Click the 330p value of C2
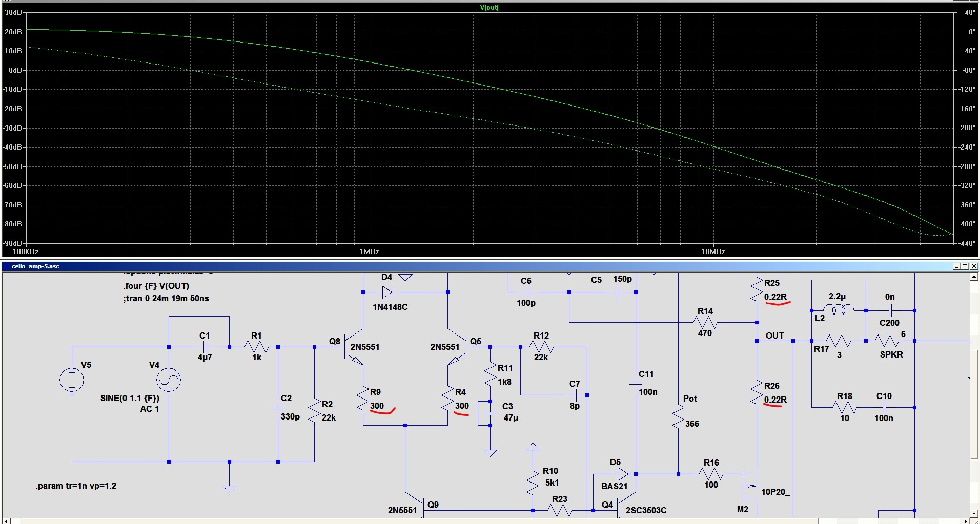Screen dimensions: 980x524 pos(290,416)
